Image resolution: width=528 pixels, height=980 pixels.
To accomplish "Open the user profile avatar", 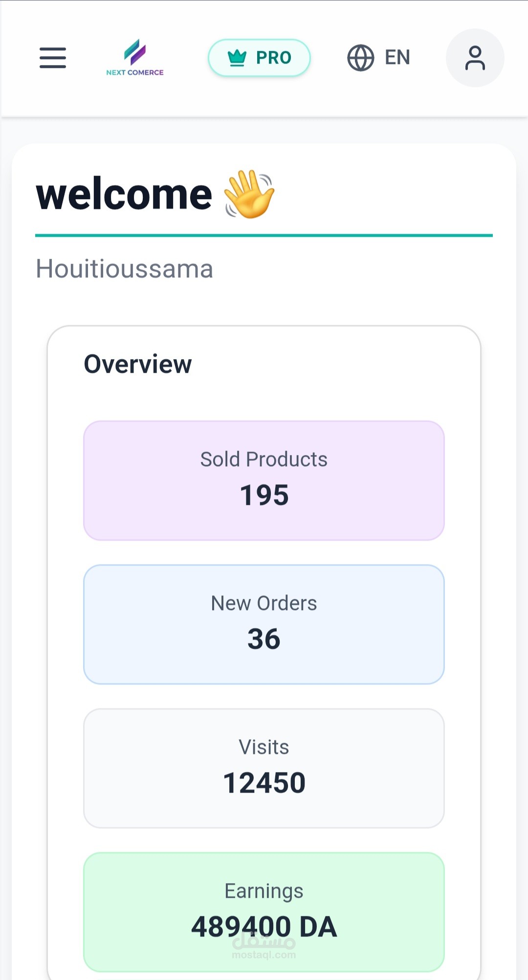I will coord(475,58).
